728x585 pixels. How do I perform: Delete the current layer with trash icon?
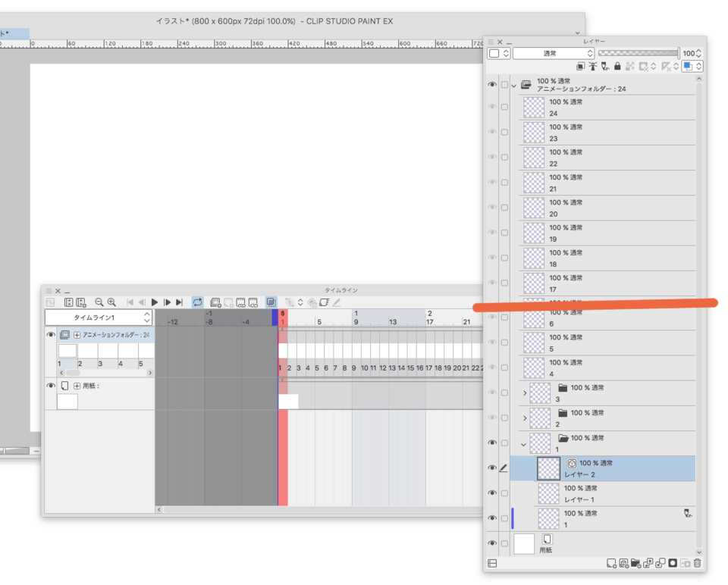click(x=697, y=564)
